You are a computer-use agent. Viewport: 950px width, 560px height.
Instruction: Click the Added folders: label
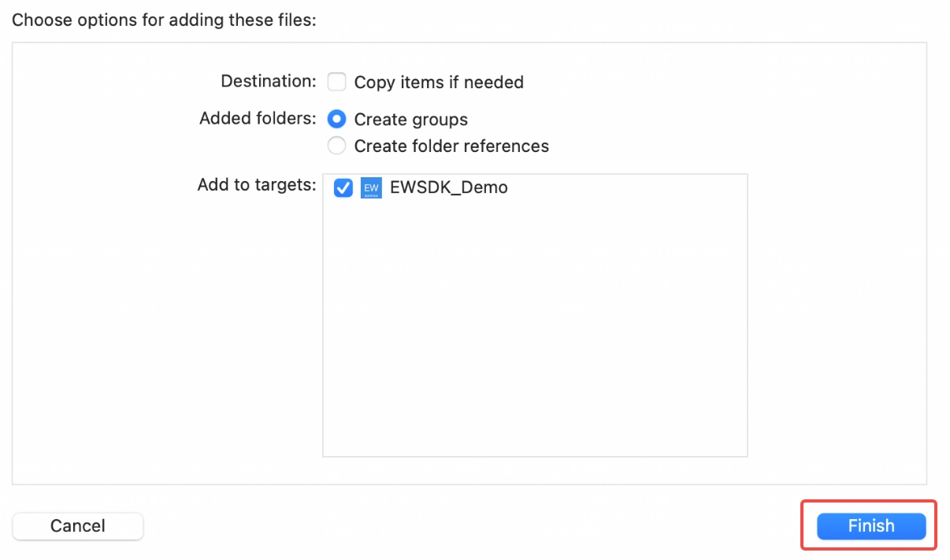pos(258,118)
